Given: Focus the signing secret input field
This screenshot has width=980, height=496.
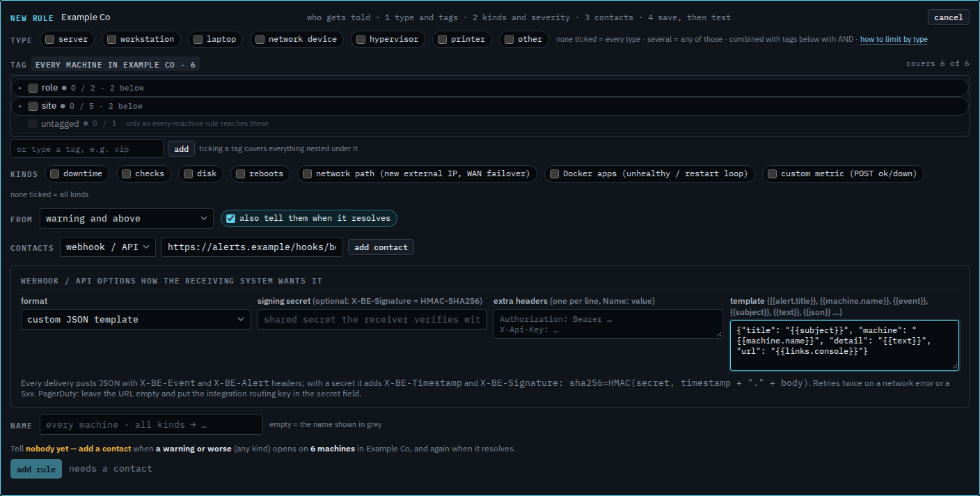Looking at the screenshot, I should pyautogui.click(x=372, y=320).
